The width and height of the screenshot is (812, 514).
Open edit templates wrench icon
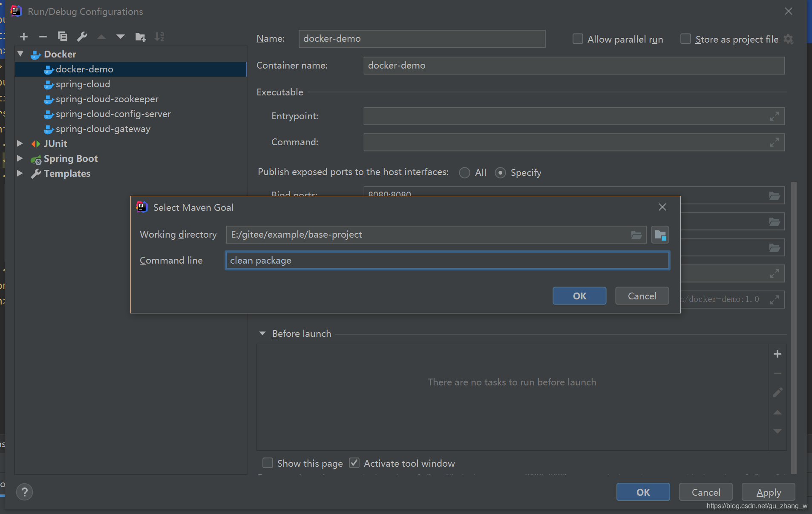tap(82, 37)
